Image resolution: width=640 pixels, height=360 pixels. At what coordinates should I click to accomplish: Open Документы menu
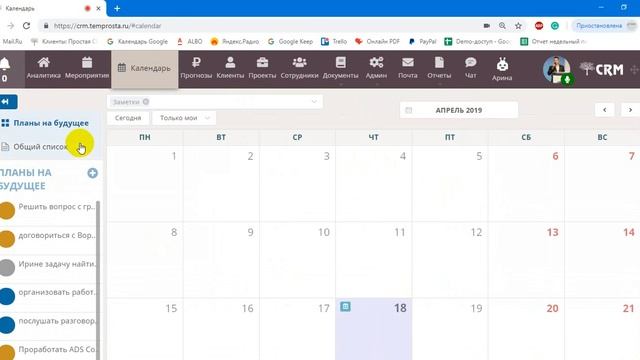[340, 68]
